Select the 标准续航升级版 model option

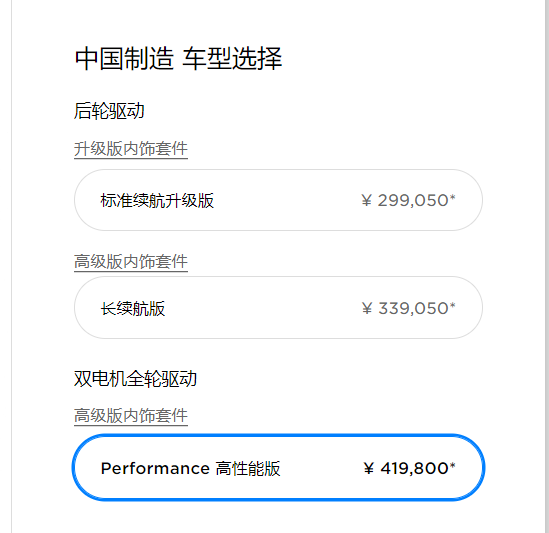278,200
